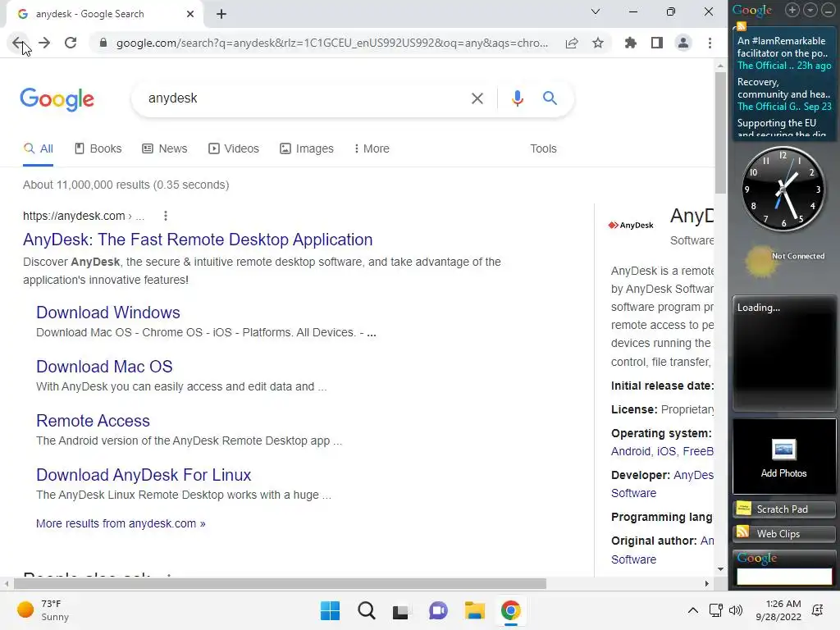
Task: Open the Remote Access link
Action: (94, 421)
